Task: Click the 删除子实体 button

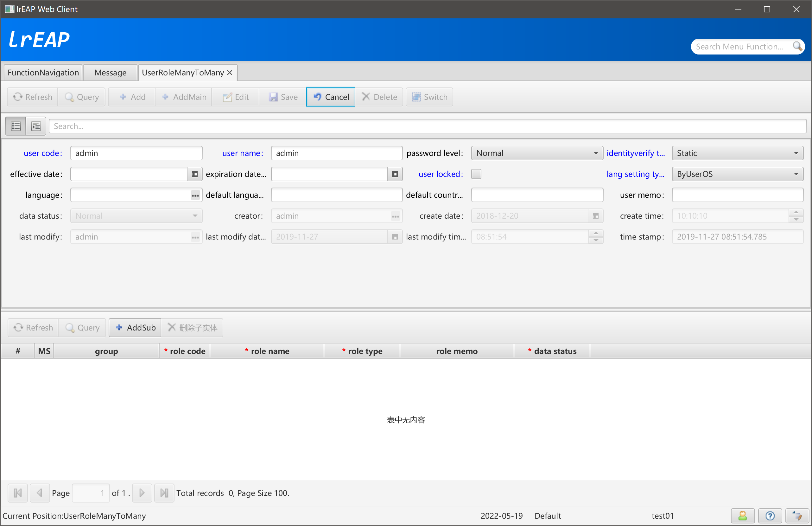Action: coord(192,328)
